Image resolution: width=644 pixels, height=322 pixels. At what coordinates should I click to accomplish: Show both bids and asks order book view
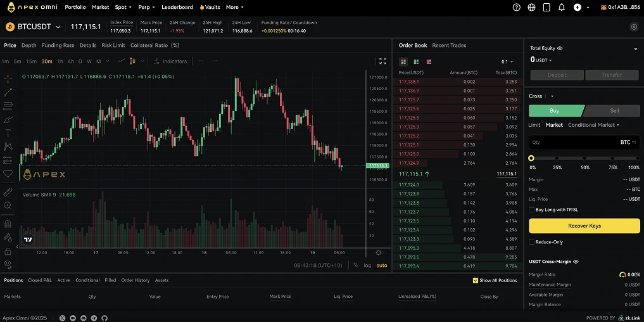[x=403, y=61]
